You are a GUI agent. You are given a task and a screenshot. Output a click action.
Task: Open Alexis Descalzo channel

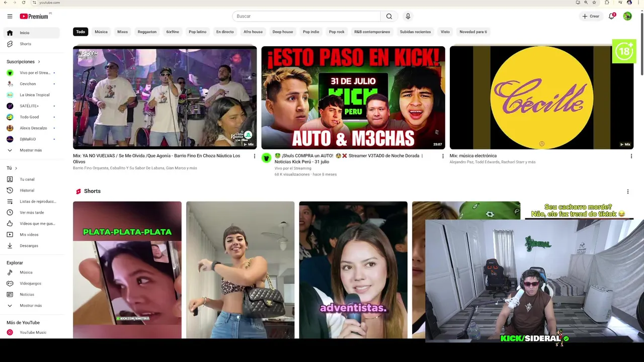pyautogui.click(x=31, y=128)
